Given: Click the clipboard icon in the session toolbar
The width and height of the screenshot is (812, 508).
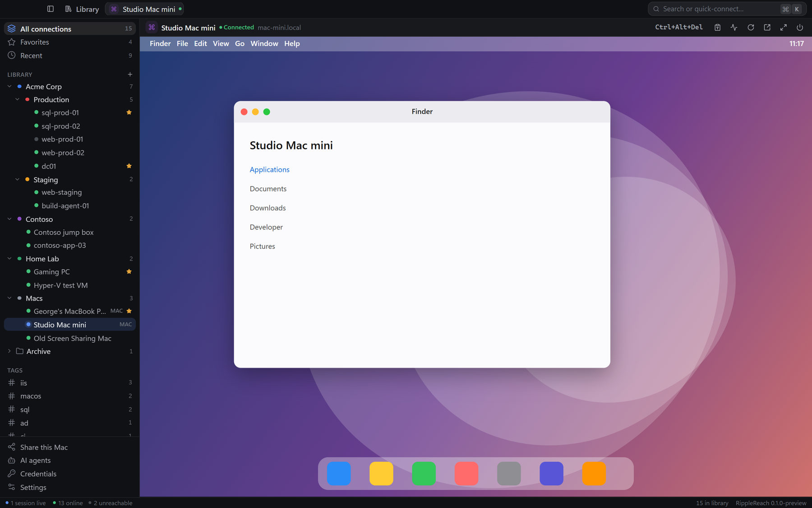Looking at the screenshot, I should pos(717,28).
